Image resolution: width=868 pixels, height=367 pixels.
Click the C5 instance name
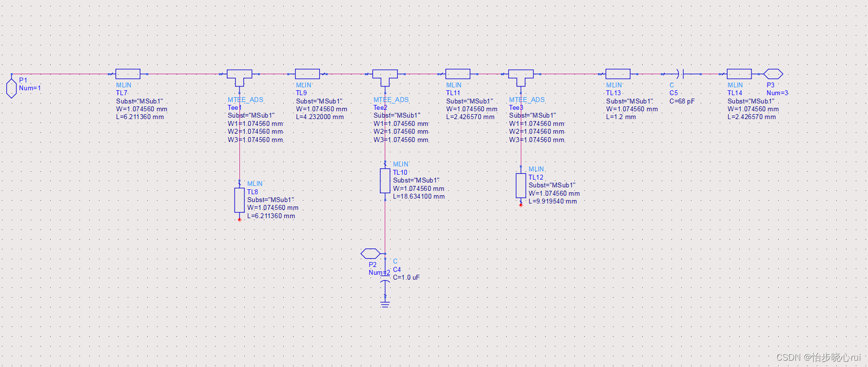pyautogui.click(x=673, y=93)
